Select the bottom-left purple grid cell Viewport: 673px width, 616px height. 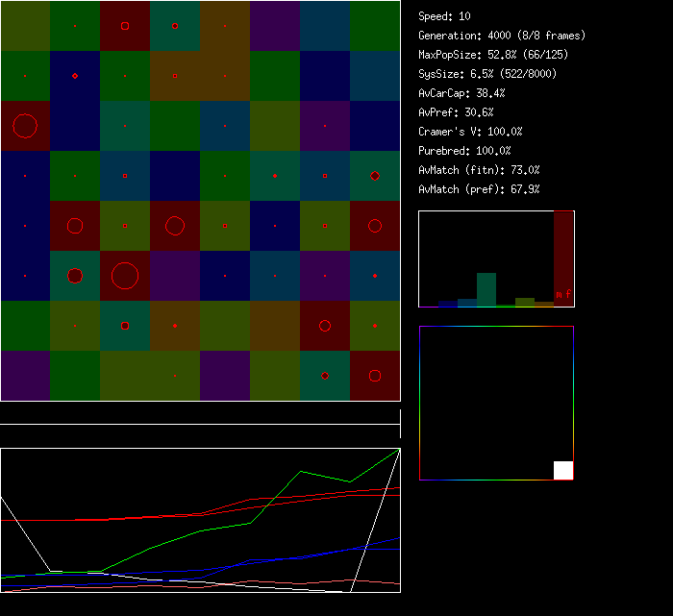(x=25, y=376)
